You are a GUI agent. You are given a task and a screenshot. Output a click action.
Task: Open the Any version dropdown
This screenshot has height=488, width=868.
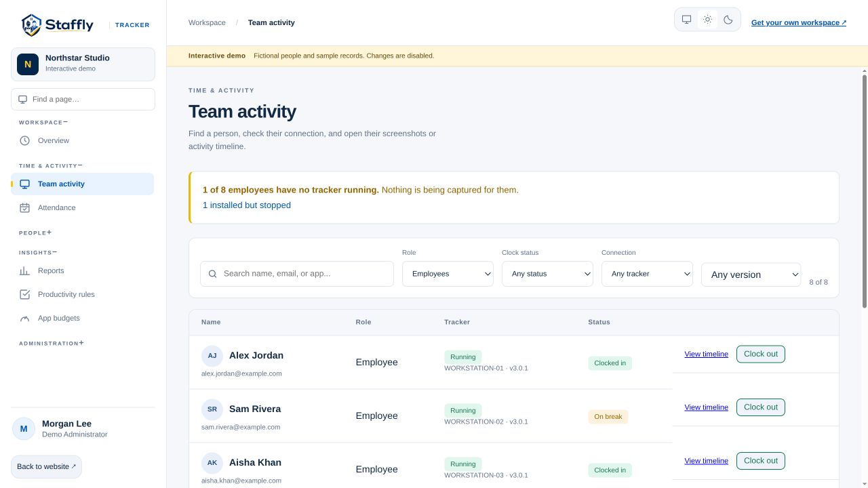tap(751, 274)
